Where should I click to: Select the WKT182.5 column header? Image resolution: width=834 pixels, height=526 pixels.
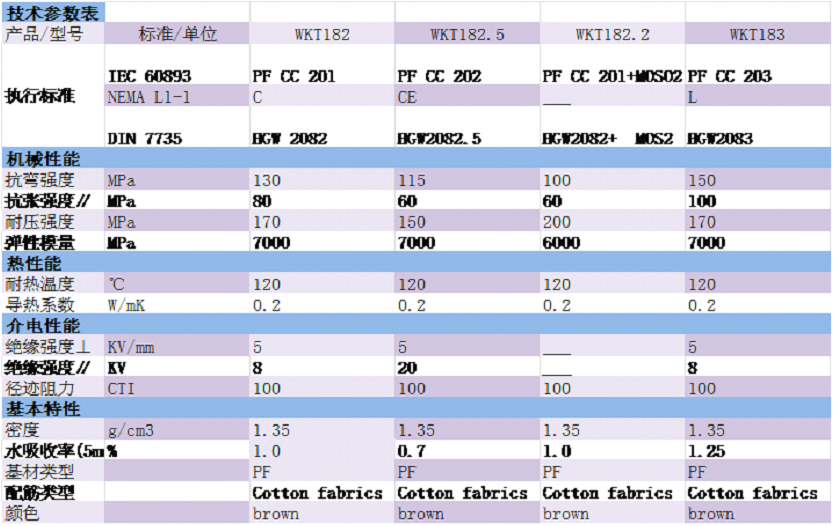467,34
